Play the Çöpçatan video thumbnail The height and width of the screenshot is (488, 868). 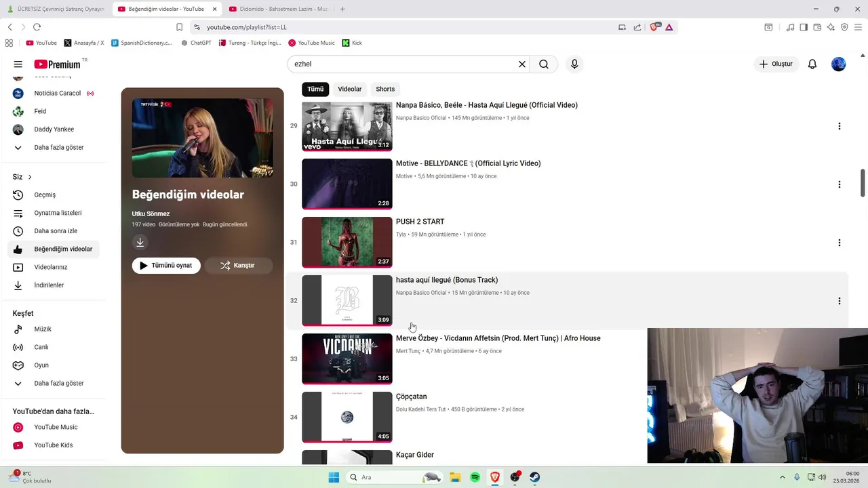347,417
